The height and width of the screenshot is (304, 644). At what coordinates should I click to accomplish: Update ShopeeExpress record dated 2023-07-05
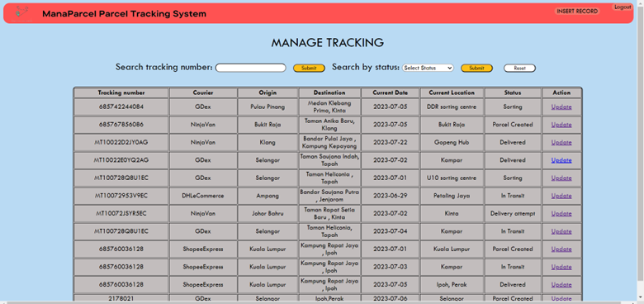[561, 285]
